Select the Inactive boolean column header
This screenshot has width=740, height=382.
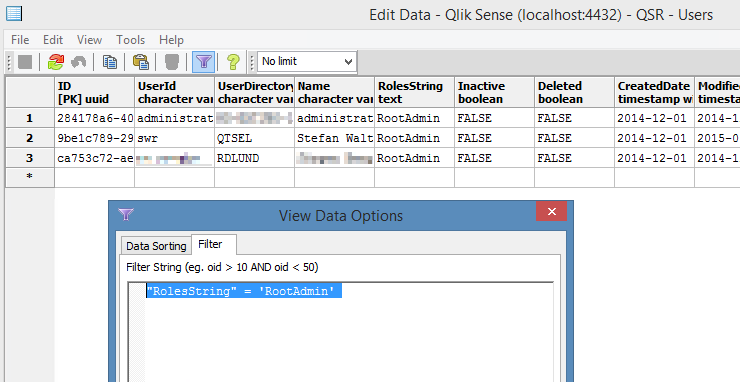click(x=495, y=92)
